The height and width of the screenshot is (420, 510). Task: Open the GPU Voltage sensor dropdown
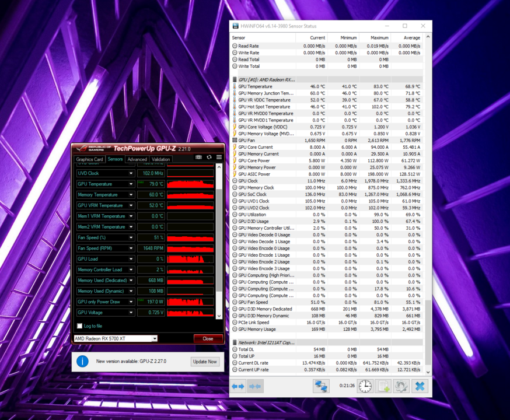(131, 313)
